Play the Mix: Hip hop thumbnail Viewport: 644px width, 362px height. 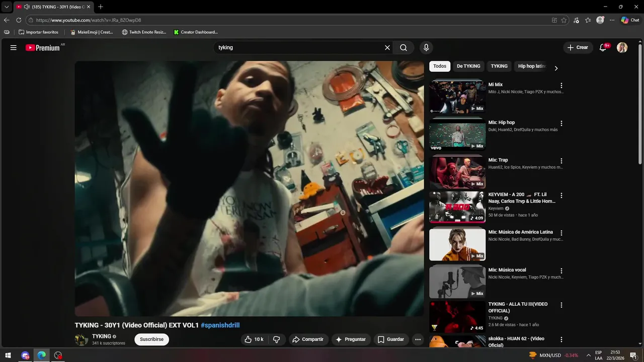pyautogui.click(x=457, y=135)
